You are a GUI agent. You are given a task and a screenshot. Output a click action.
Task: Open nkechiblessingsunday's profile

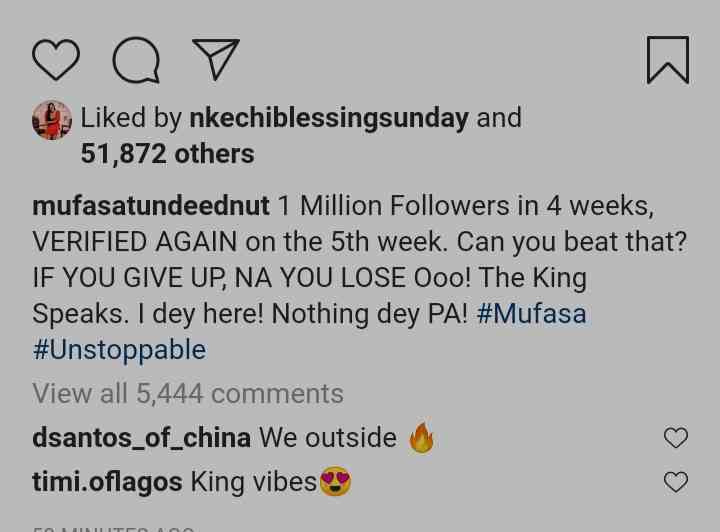329,118
